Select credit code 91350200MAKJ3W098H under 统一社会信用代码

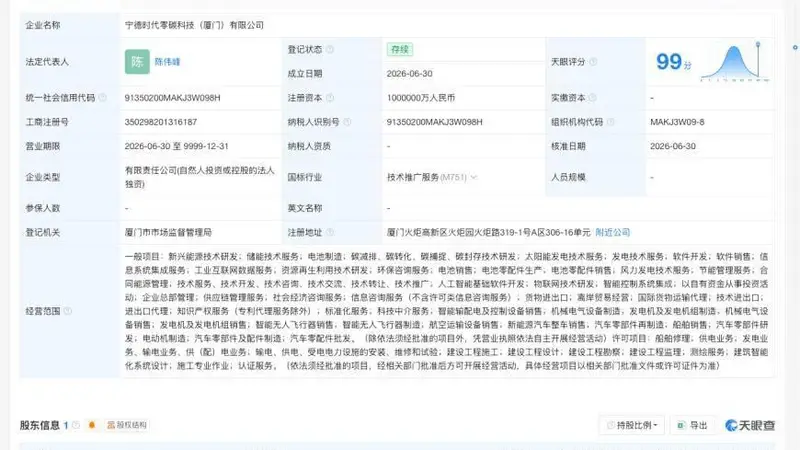tap(172, 97)
